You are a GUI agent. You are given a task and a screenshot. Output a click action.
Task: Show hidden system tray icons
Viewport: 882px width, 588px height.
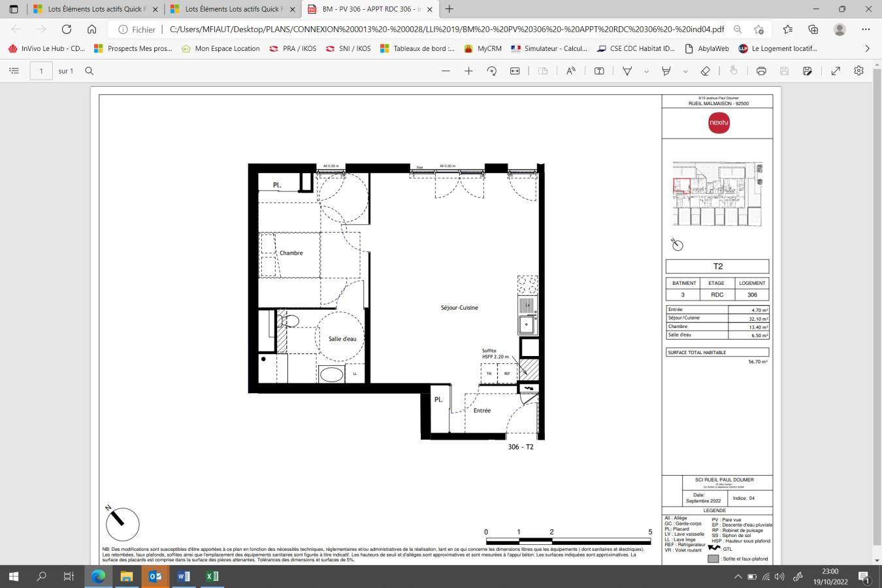coord(738,577)
